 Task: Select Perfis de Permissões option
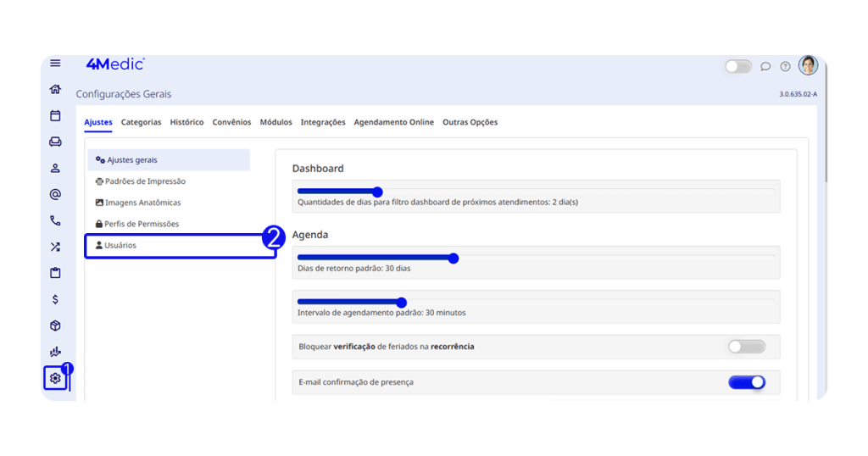142,224
